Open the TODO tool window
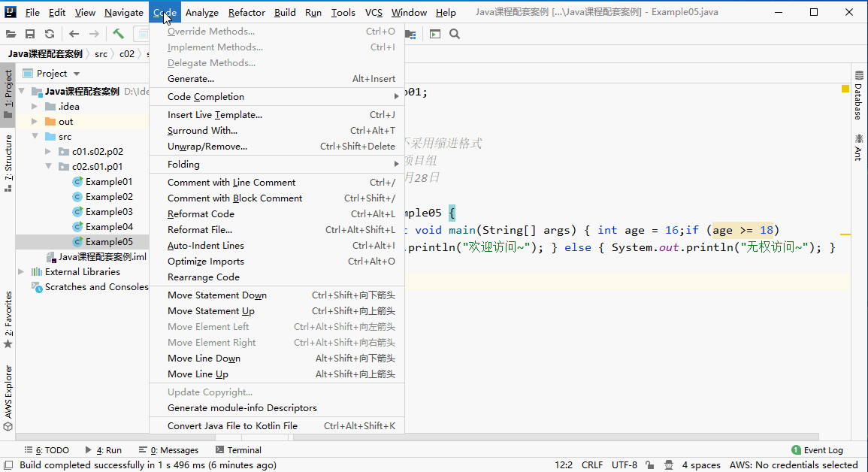This screenshot has width=868, height=472. (x=47, y=450)
